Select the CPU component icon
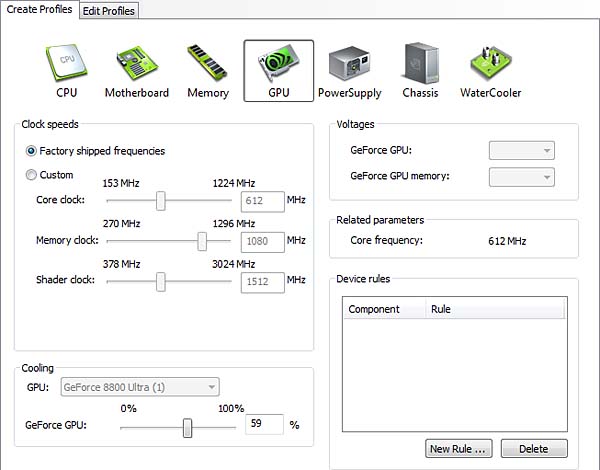Viewport: 600px width, 470px height. (67, 71)
